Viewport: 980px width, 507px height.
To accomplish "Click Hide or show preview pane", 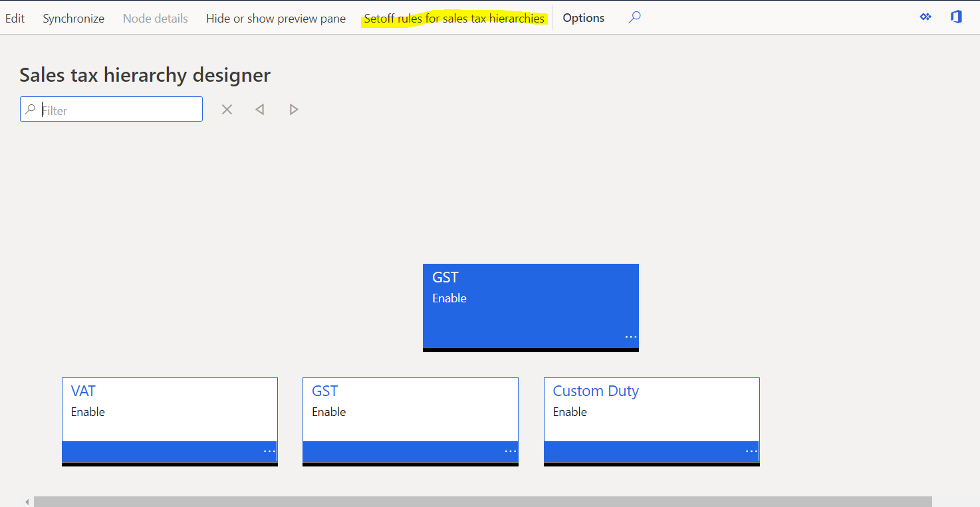I will coord(275,18).
